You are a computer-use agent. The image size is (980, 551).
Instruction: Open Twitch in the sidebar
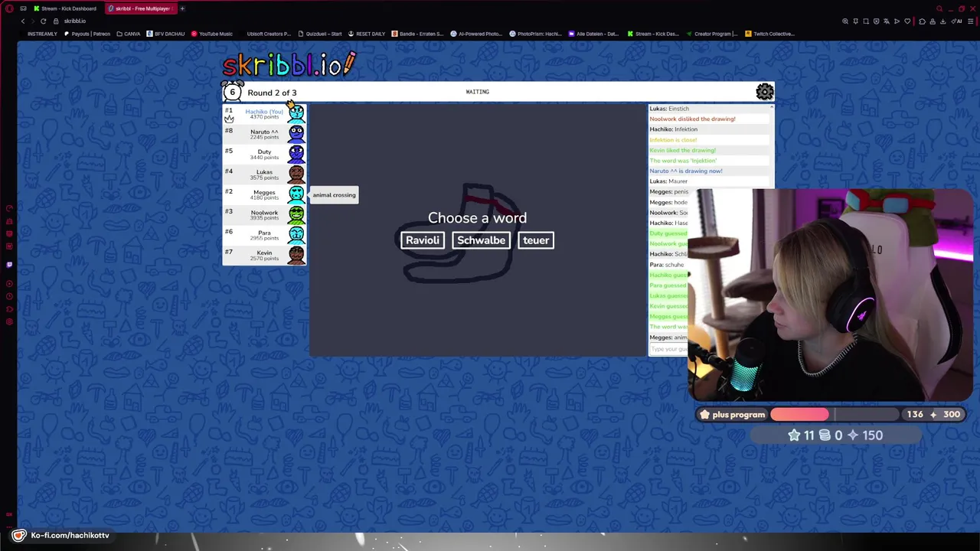(x=9, y=265)
